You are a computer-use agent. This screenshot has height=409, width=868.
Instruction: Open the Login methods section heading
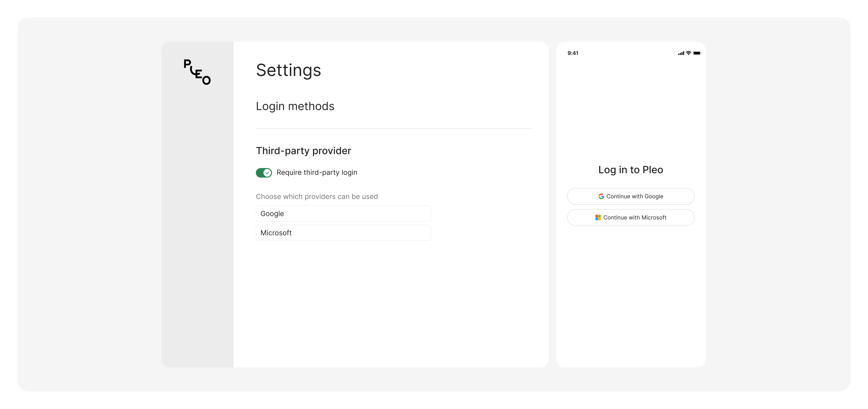[x=295, y=106]
